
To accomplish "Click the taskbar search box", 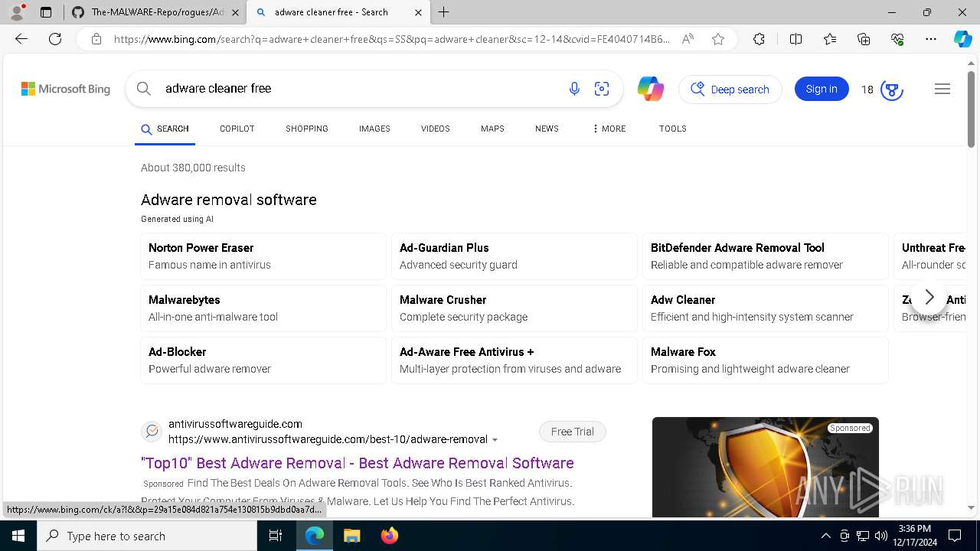I will [x=147, y=536].
